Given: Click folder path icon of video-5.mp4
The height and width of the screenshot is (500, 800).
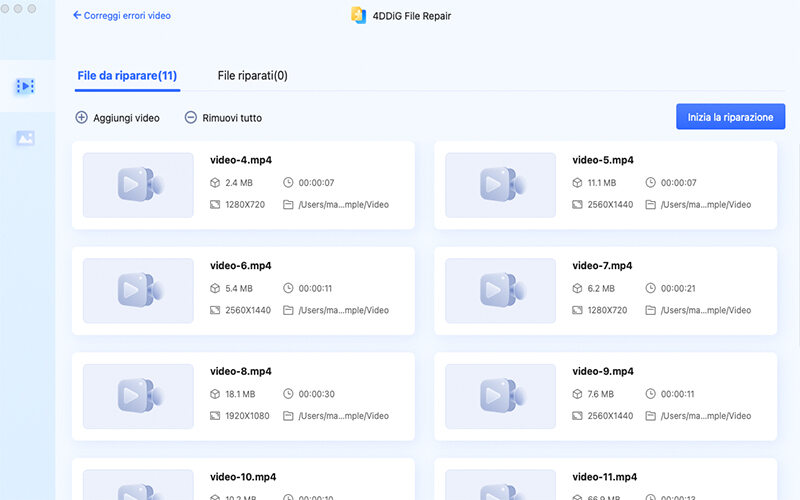Looking at the screenshot, I should tap(651, 205).
